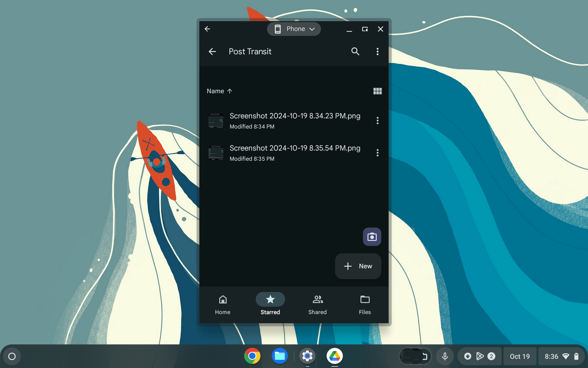
Task: Click the screenshot capture icon
Action: (371, 236)
